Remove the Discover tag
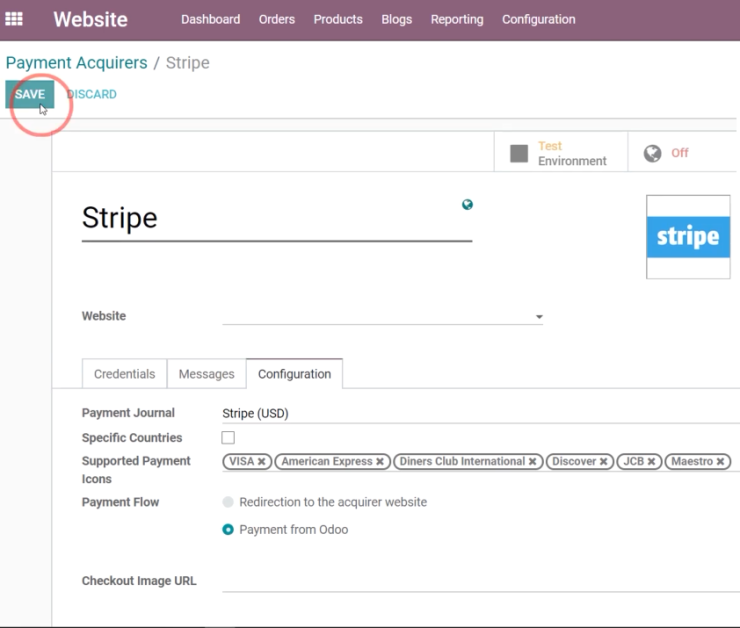Viewport: 740px width, 628px height. pos(603,461)
